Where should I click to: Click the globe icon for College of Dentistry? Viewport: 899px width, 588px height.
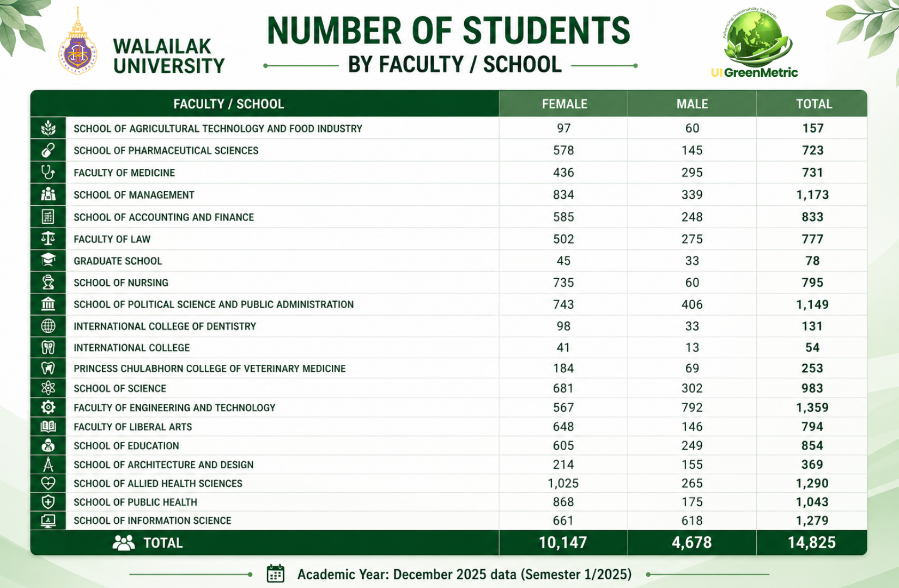pos(48,326)
